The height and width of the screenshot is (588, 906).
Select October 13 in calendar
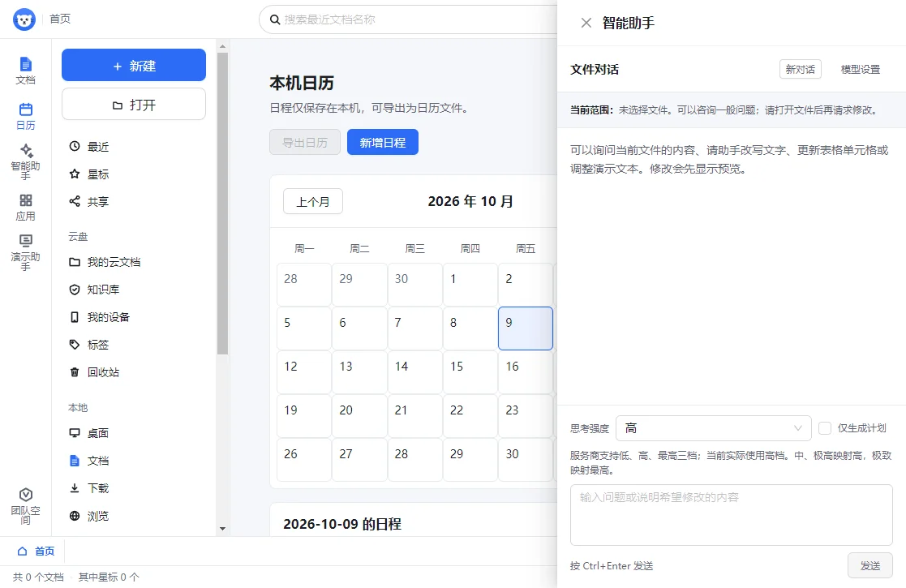pos(359,372)
